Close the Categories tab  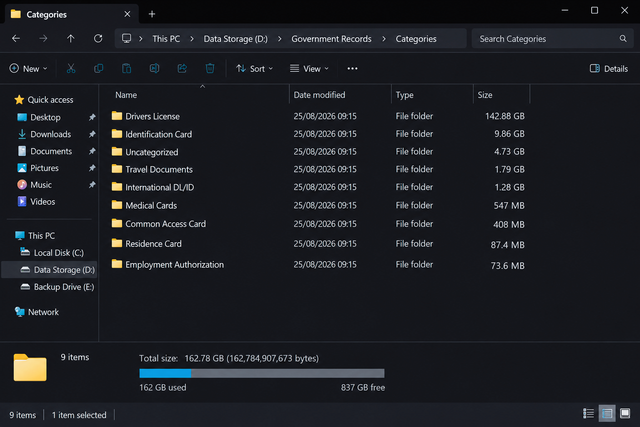pyautogui.click(x=127, y=14)
